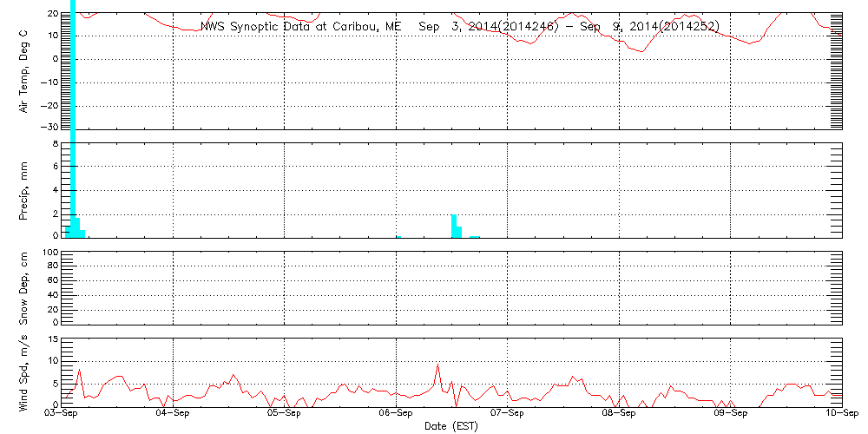Select the 04-Sep date tick label

[174, 414]
